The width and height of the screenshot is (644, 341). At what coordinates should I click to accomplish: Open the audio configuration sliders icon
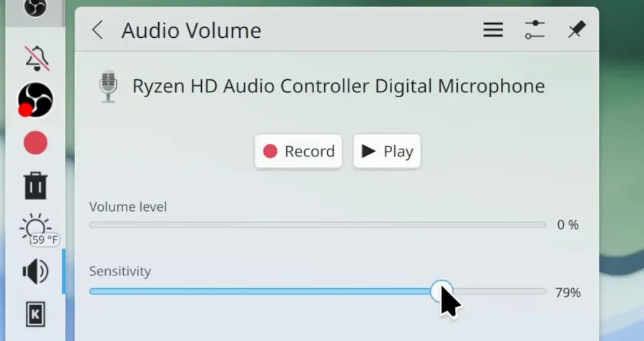coord(535,30)
